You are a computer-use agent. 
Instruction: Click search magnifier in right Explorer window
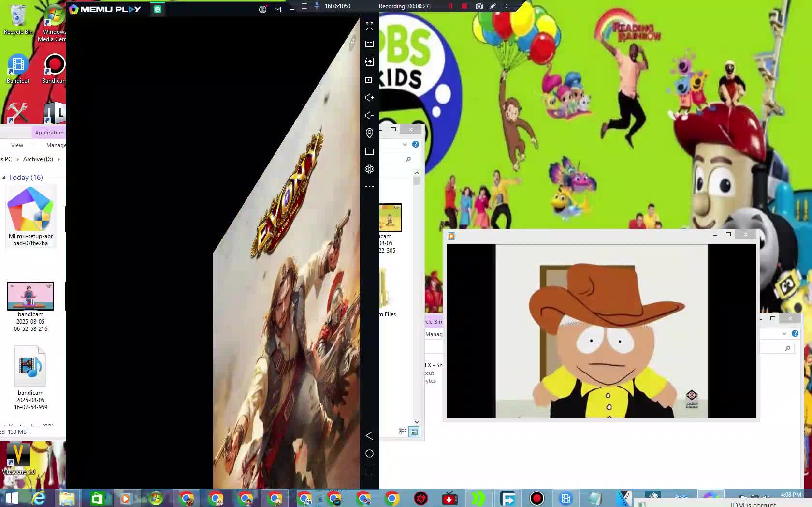coord(788,348)
